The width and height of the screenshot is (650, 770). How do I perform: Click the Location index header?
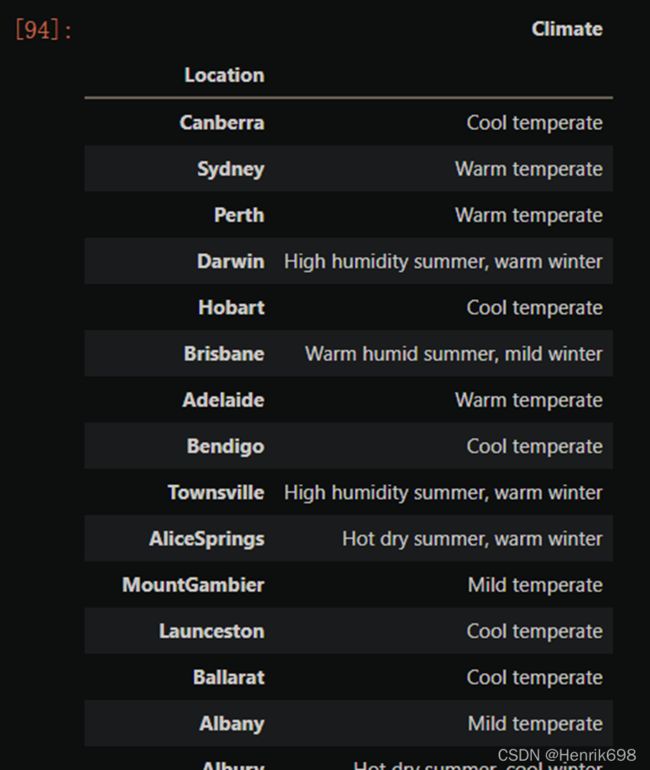tap(224, 75)
